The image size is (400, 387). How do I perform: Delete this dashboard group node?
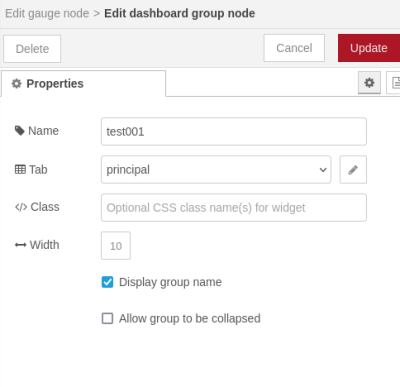pyautogui.click(x=32, y=49)
